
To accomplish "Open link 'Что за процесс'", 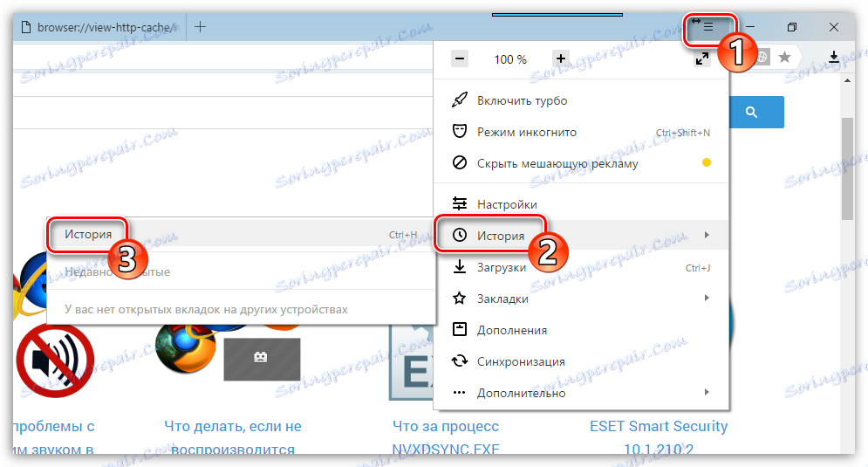I will (x=446, y=427).
